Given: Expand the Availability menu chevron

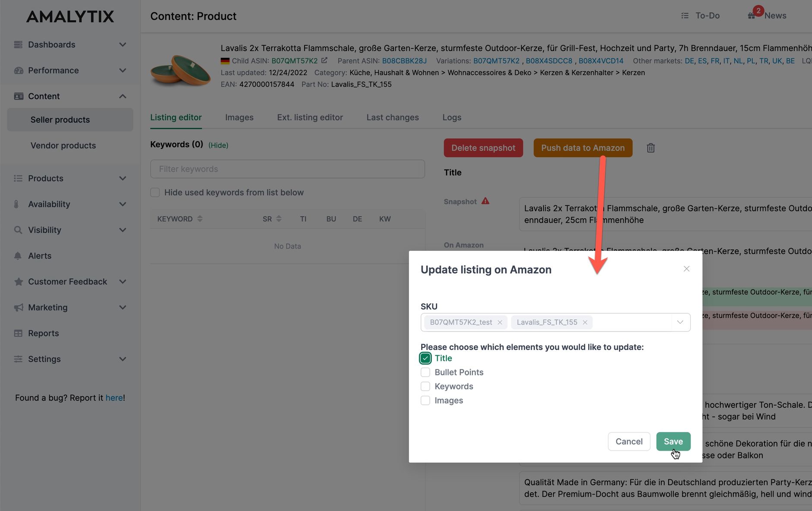Looking at the screenshot, I should pyautogui.click(x=123, y=204).
